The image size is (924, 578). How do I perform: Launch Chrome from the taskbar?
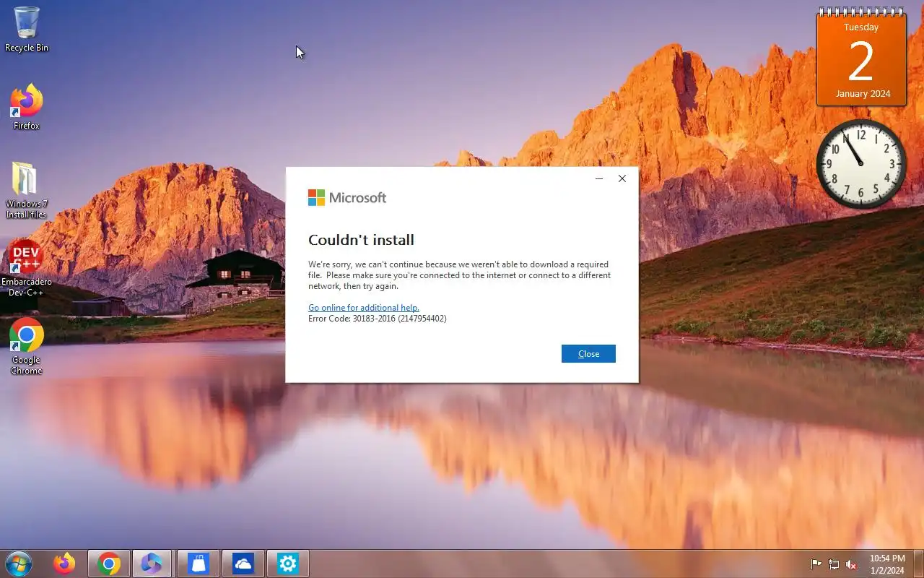point(109,564)
